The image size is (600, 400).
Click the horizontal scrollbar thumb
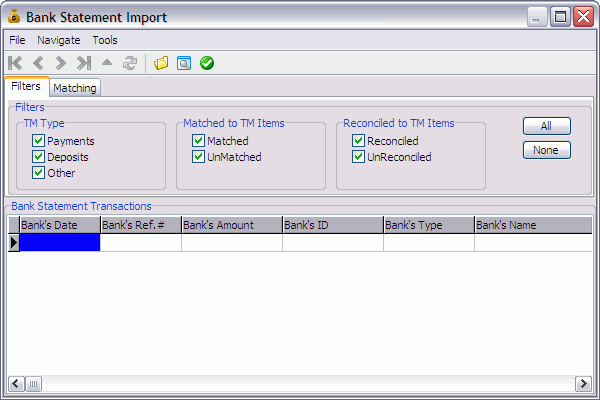pyautogui.click(x=33, y=384)
